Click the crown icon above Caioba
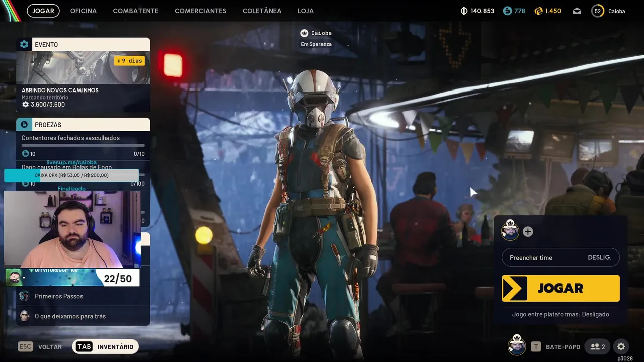644x362 pixels. [304, 33]
